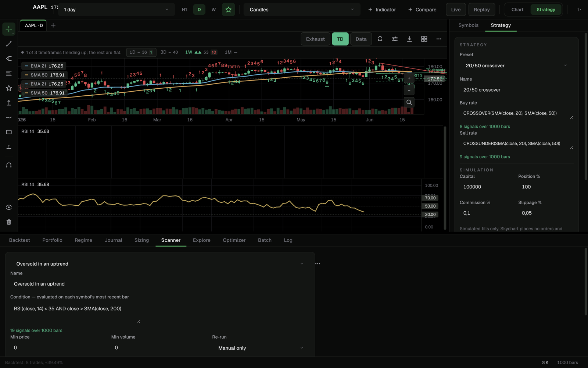Add a new chart tab with plus
588x368 pixels.
[53, 25]
